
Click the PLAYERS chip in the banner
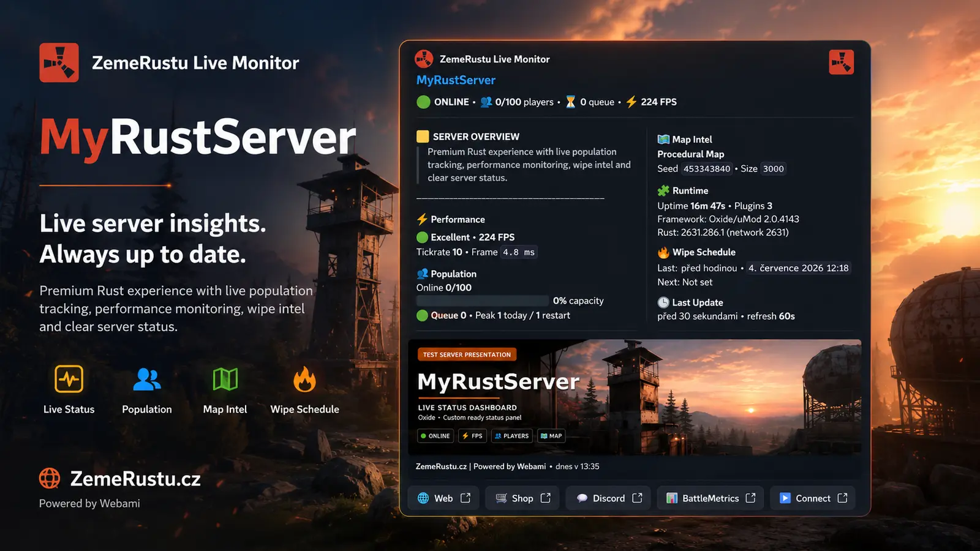511,436
